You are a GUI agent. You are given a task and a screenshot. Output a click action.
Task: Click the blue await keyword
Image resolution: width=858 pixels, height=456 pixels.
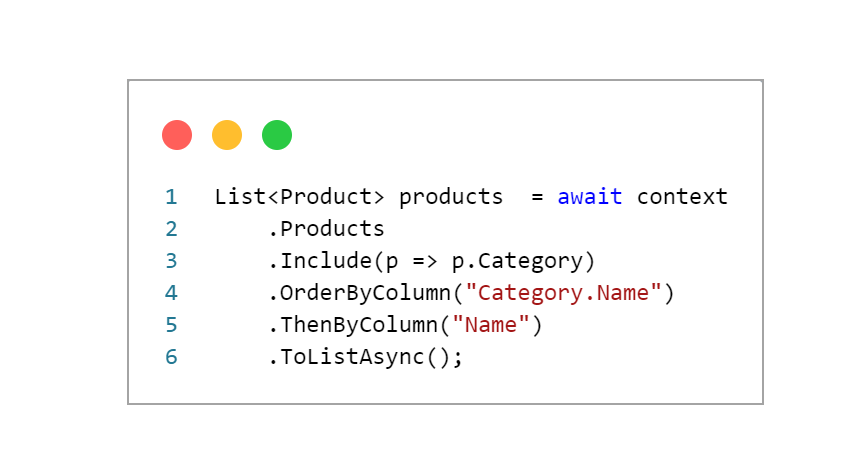(x=590, y=197)
